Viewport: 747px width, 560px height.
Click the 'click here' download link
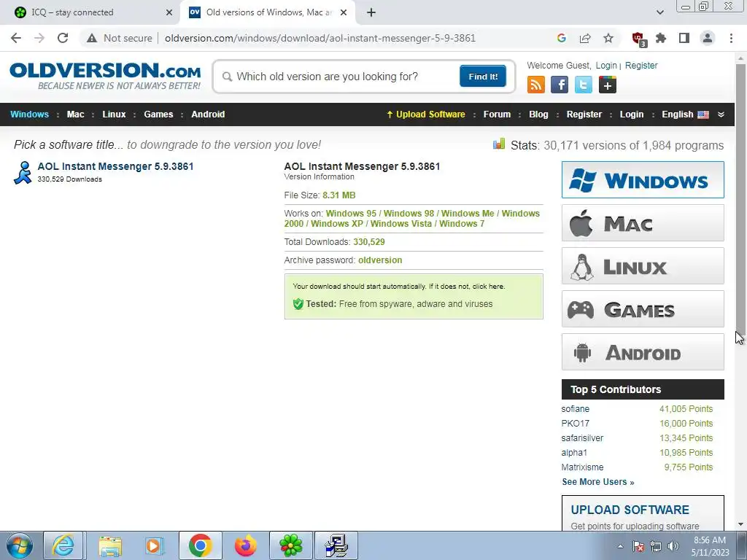488,287
